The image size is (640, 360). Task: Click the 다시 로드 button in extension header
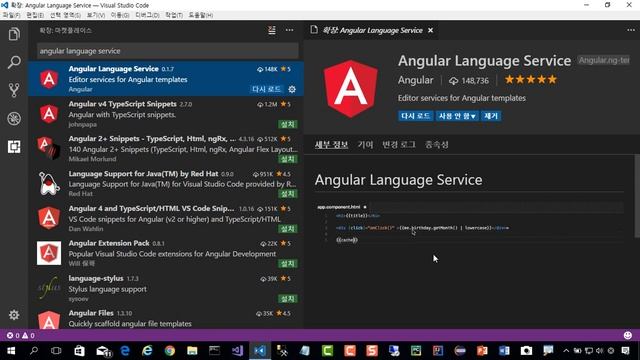coord(416,116)
